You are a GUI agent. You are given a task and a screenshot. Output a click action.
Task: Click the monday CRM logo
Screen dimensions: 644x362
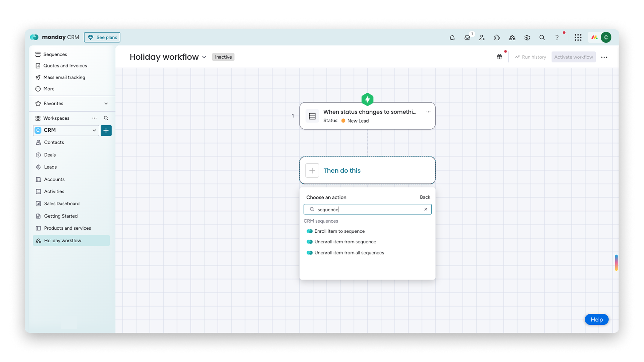tap(55, 37)
